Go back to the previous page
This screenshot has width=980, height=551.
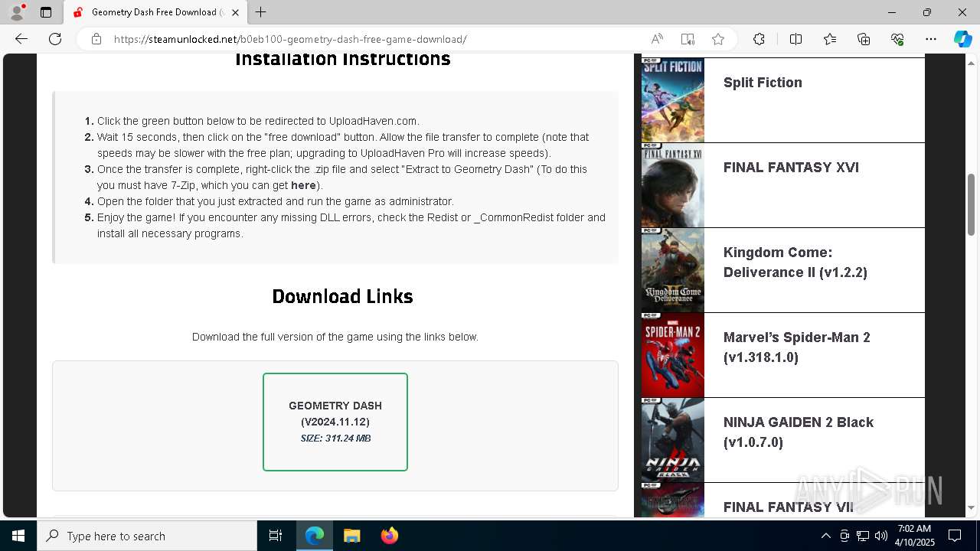pyautogui.click(x=21, y=39)
